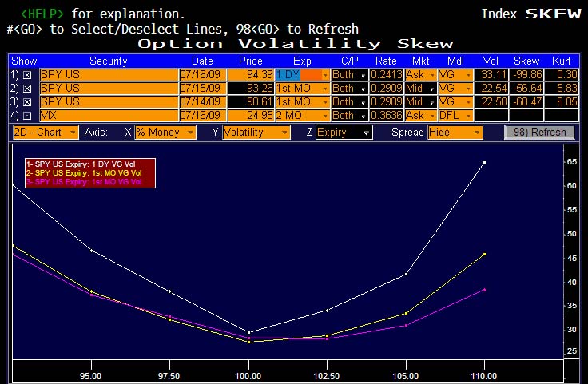Open the 1st MO expiry dropdown for 07/14/09 row
The image size is (588, 384).
302,101
